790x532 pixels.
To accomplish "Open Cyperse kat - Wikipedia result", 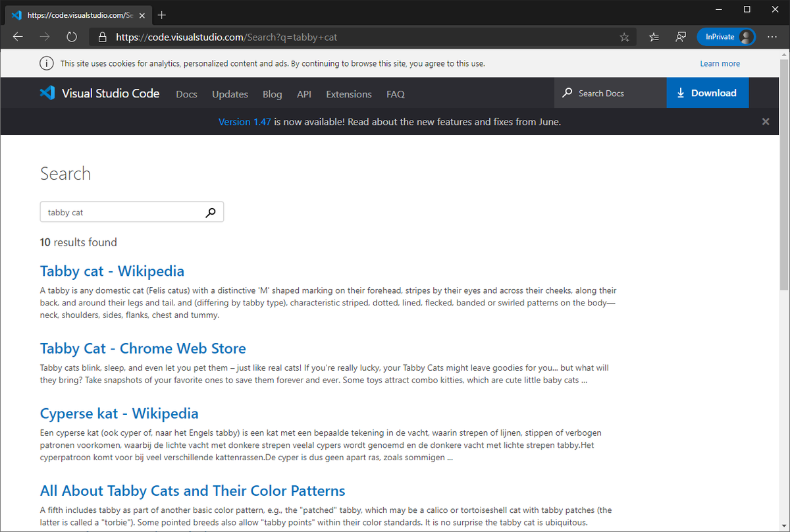I will [119, 413].
